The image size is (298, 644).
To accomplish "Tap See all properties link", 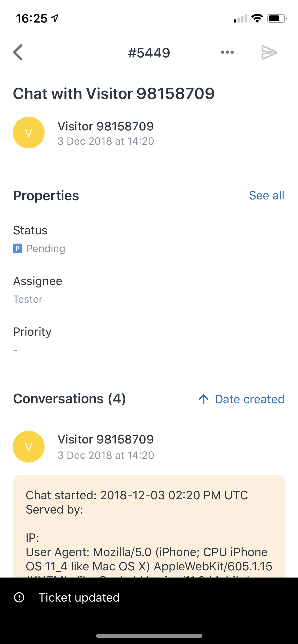I will click(x=266, y=196).
